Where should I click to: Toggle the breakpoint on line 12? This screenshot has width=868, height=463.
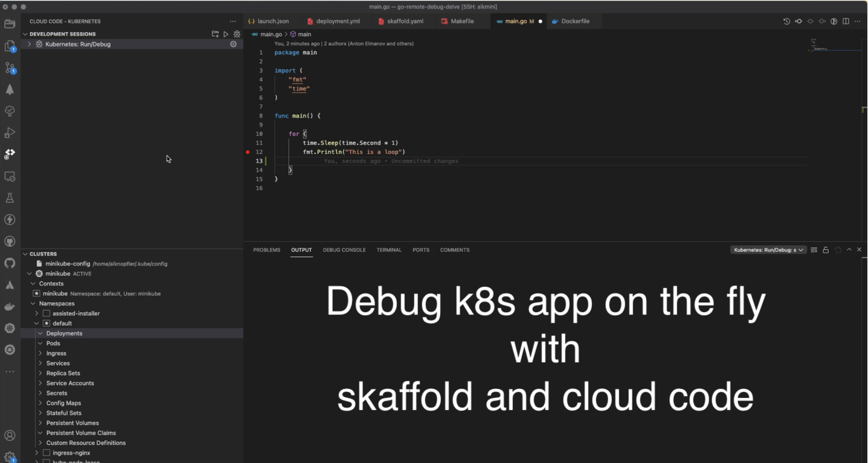click(248, 152)
